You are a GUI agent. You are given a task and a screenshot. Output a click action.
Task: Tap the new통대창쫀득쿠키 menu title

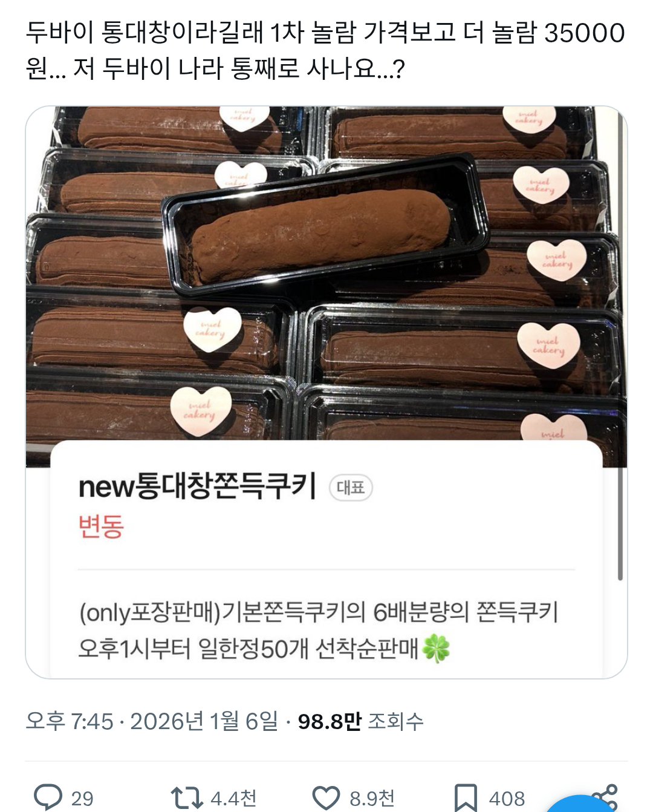coord(198,486)
